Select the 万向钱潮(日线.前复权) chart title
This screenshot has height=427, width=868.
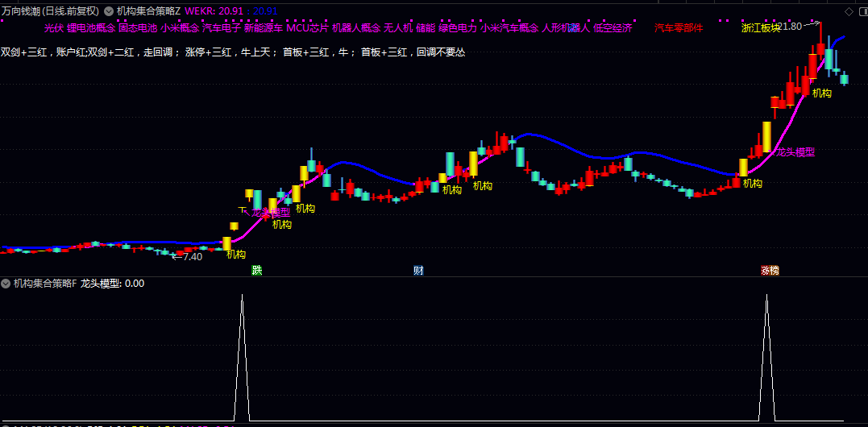tap(51, 11)
